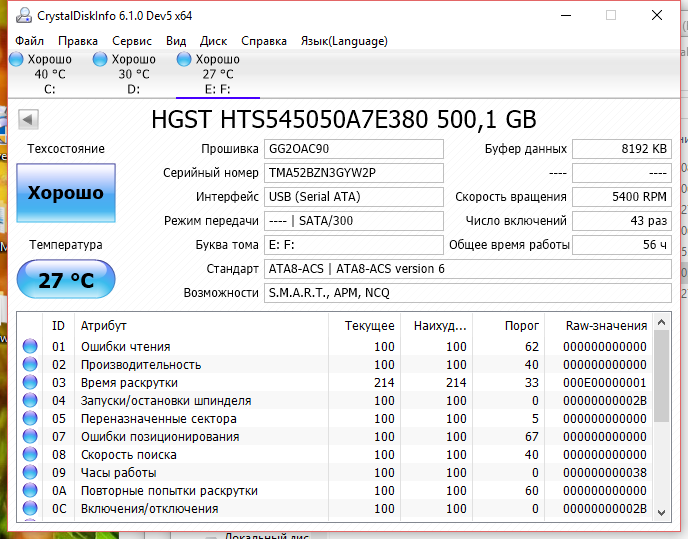Click blue status orb for disk D:
Screen dimensions: 688x539
pos(100,59)
